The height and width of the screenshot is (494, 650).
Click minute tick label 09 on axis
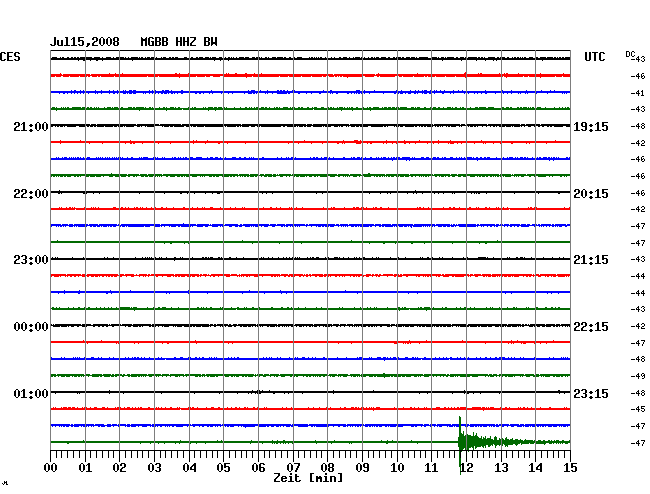(362, 467)
